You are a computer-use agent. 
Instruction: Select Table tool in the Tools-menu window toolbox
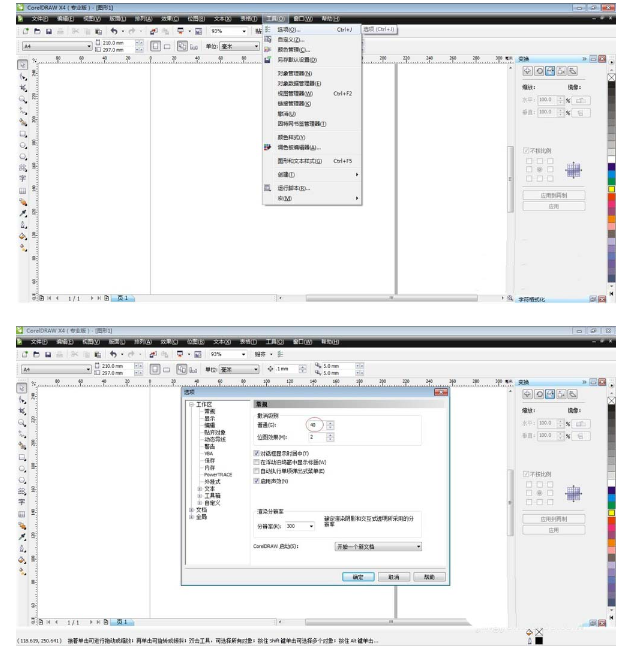23,191
